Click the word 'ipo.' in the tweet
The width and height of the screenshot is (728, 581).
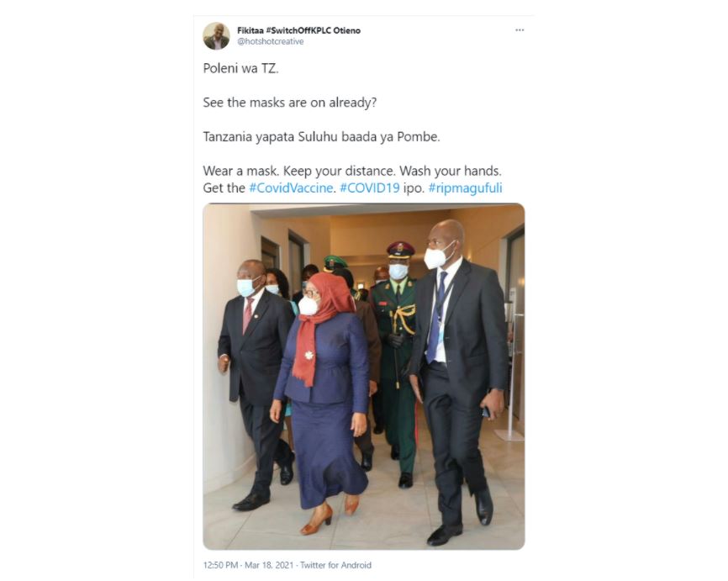click(x=414, y=188)
